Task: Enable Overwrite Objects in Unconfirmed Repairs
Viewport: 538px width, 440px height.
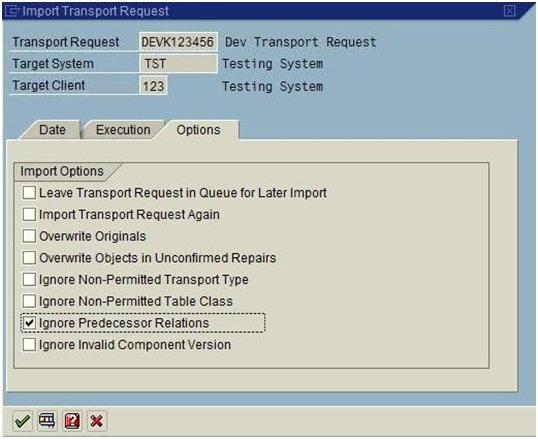Action: (x=29, y=258)
